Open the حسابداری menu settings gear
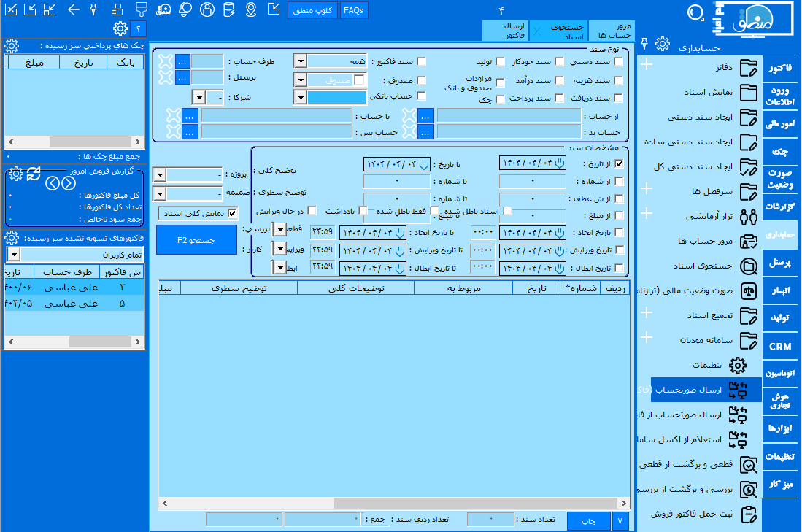The image size is (802, 532). click(x=663, y=44)
